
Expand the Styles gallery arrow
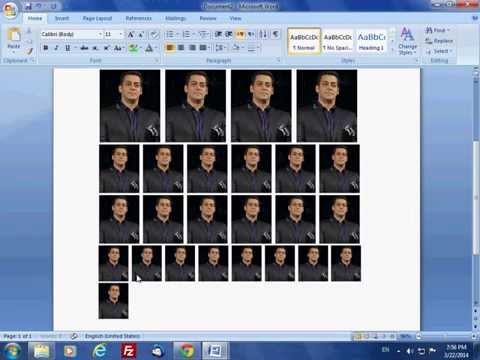(x=393, y=50)
